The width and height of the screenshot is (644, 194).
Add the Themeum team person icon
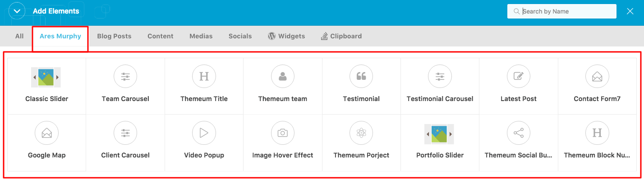coord(283,77)
